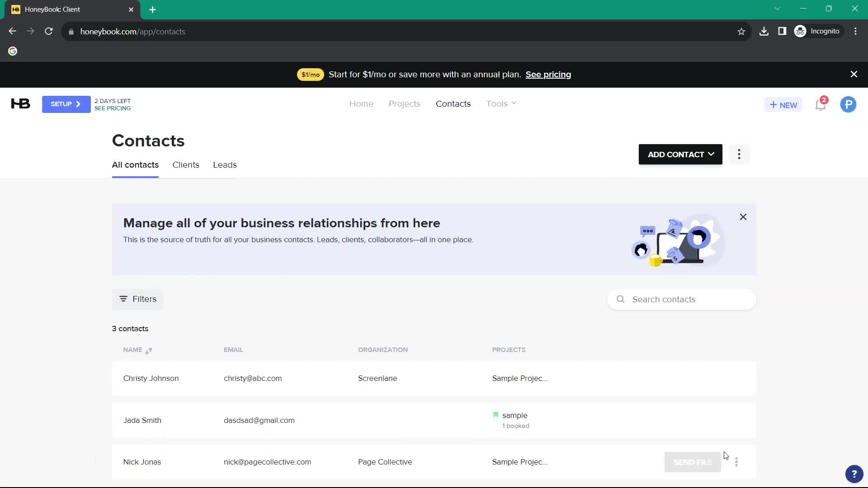Click the HoneyBook logo icon
The height and width of the screenshot is (488, 868).
(x=21, y=103)
